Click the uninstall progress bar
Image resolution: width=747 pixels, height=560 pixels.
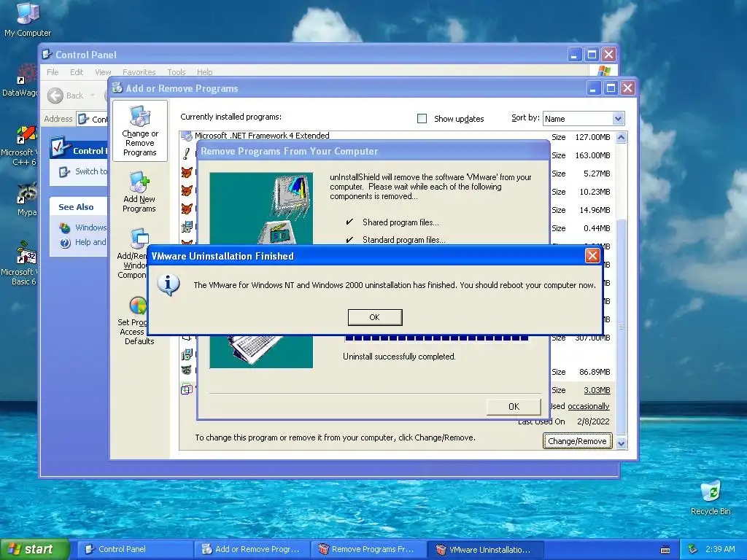click(x=436, y=338)
